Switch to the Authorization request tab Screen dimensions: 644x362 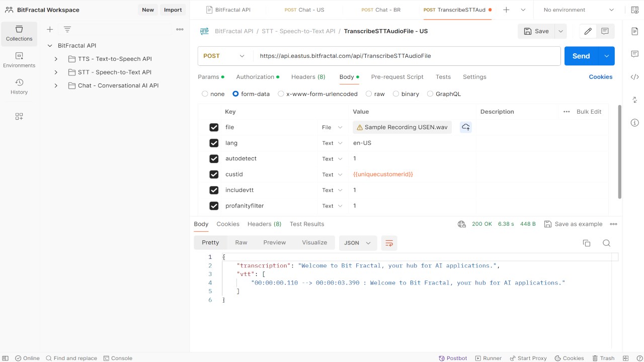pos(258,77)
